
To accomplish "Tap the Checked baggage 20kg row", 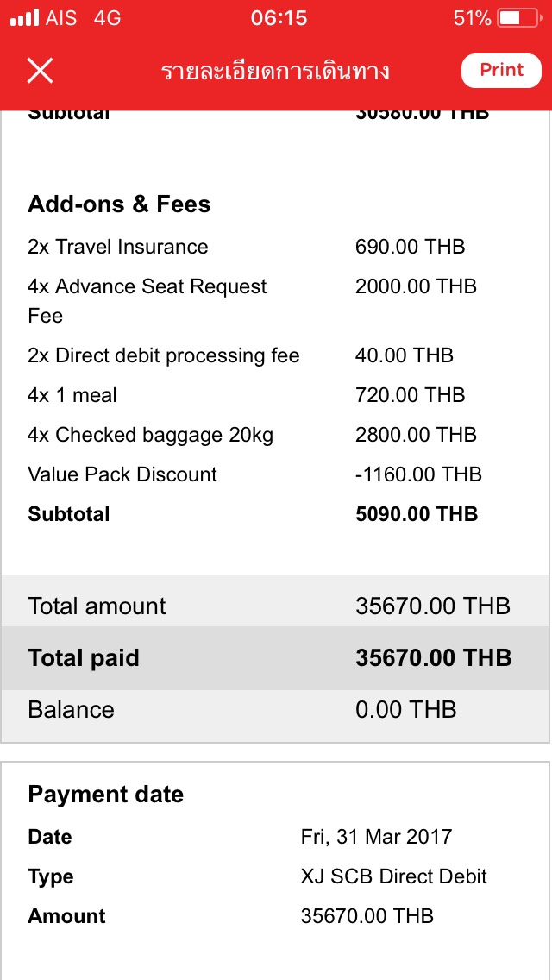I will click(x=276, y=435).
